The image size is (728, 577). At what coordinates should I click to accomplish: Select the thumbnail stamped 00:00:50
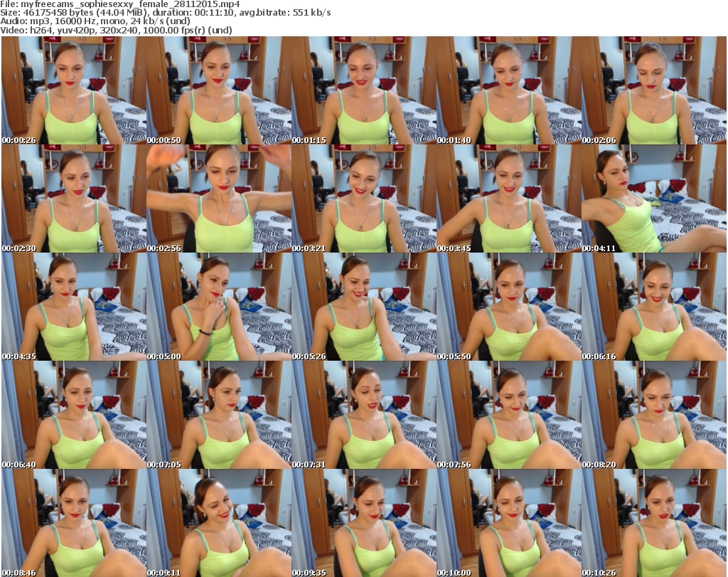pyautogui.click(x=219, y=90)
